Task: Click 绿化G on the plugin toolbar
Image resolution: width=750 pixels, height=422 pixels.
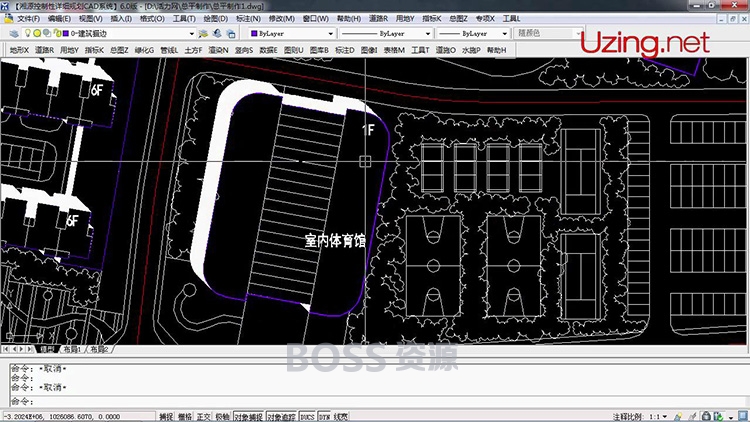Action: (x=144, y=50)
